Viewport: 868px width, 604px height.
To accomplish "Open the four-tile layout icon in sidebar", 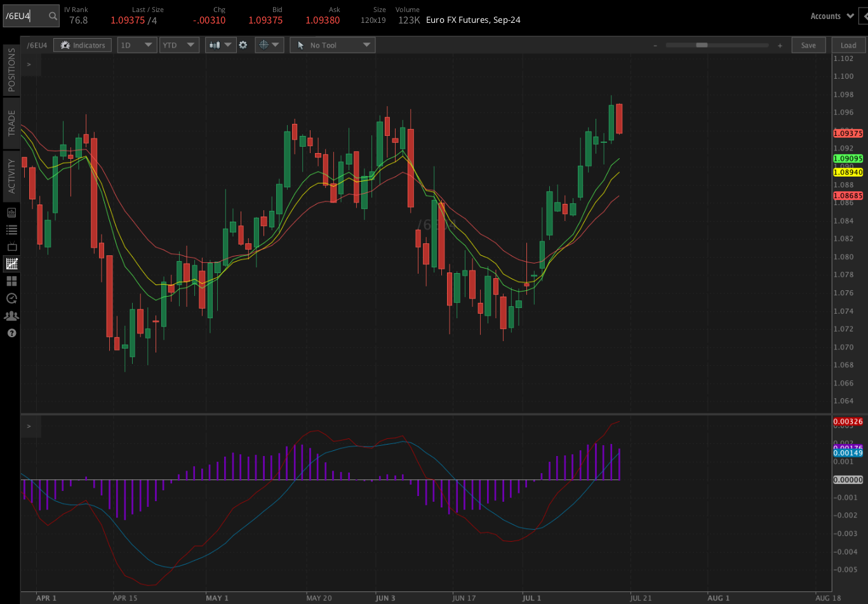I will click(x=11, y=281).
